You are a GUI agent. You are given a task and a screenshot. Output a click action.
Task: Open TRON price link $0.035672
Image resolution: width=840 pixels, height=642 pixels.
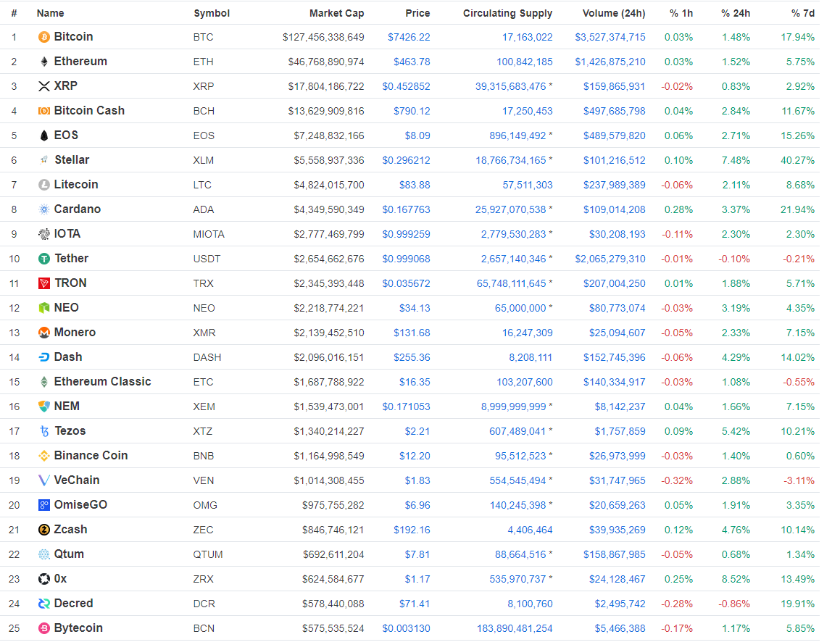[406, 284]
